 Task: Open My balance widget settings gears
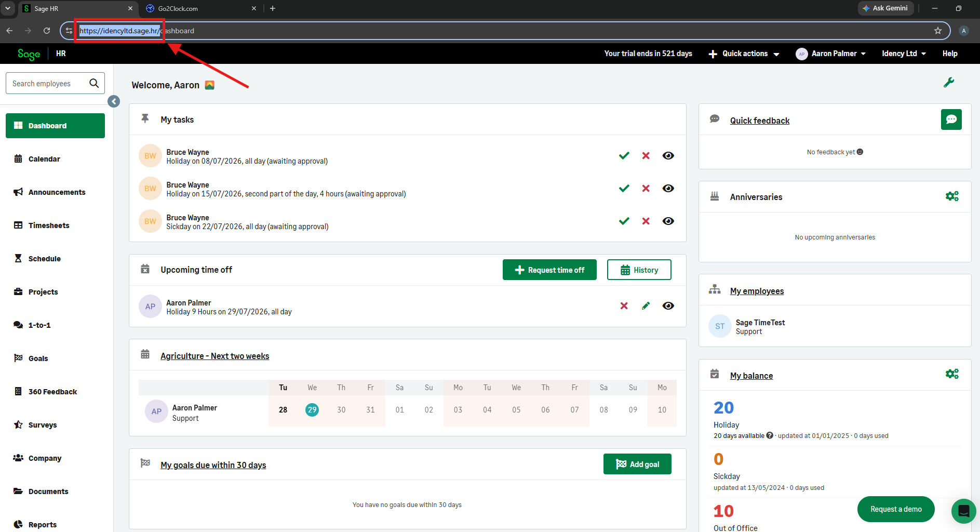pyautogui.click(x=952, y=374)
